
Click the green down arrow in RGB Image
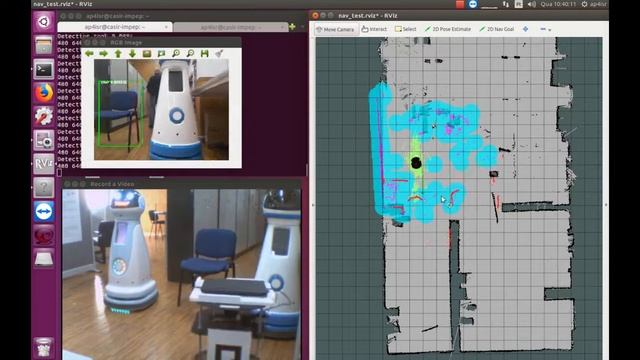132,53
